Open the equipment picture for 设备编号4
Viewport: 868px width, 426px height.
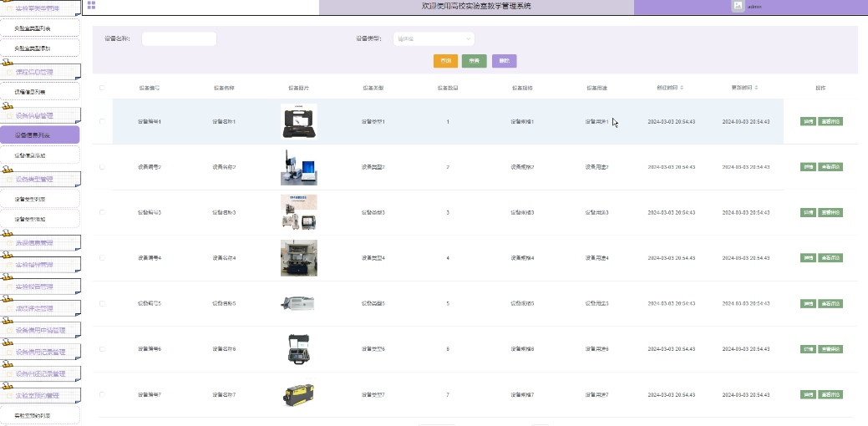point(299,258)
